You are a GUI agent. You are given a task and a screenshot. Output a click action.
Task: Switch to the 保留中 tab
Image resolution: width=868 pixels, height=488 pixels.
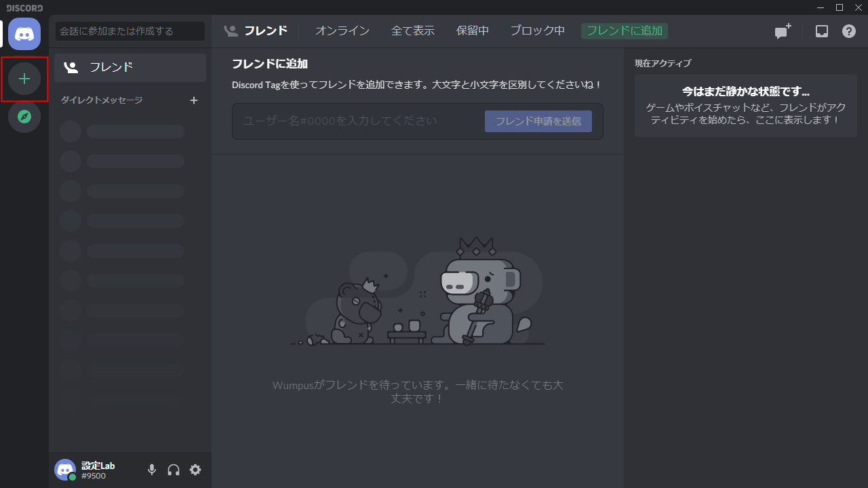pyautogui.click(x=473, y=31)
